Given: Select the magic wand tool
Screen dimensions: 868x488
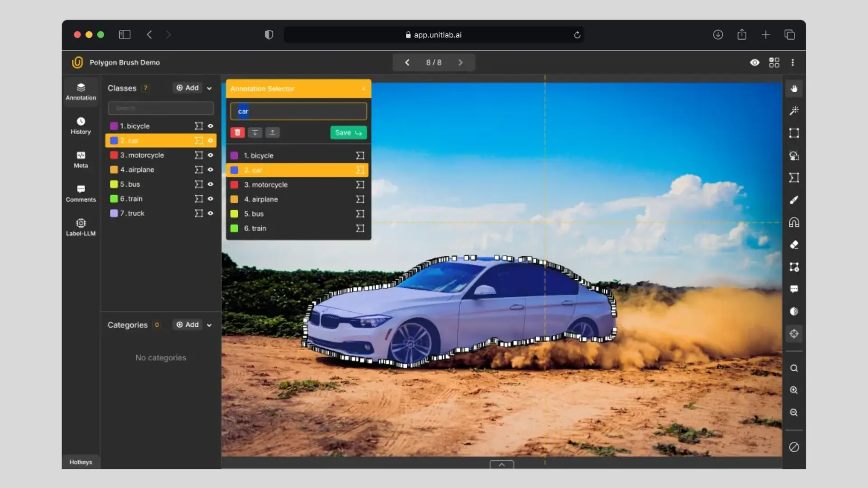Looking at the screenshot, I should pyautogui.click(x=794, y=111).
